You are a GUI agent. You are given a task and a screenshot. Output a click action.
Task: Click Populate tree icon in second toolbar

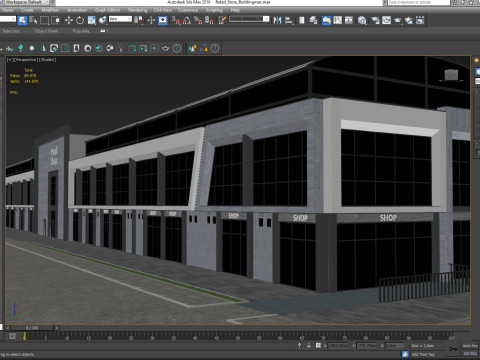pyautogui.click(x=20, y=48)
